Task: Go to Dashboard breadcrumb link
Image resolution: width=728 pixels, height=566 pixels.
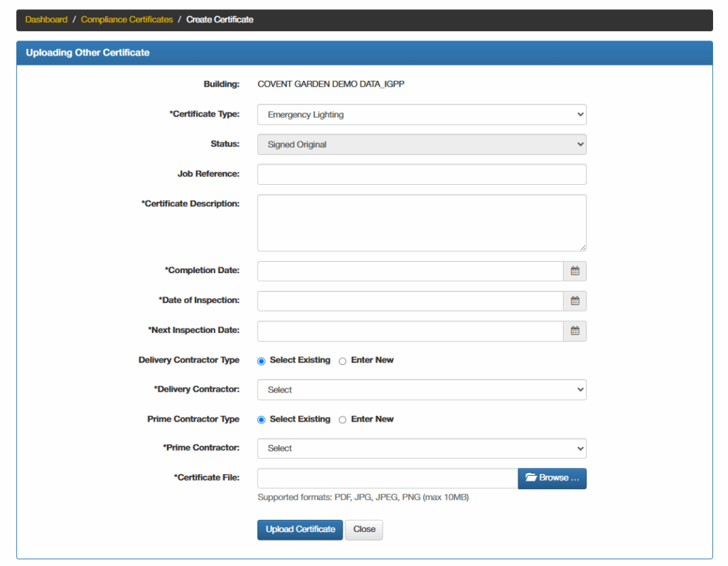Action: tap(46, 20)
